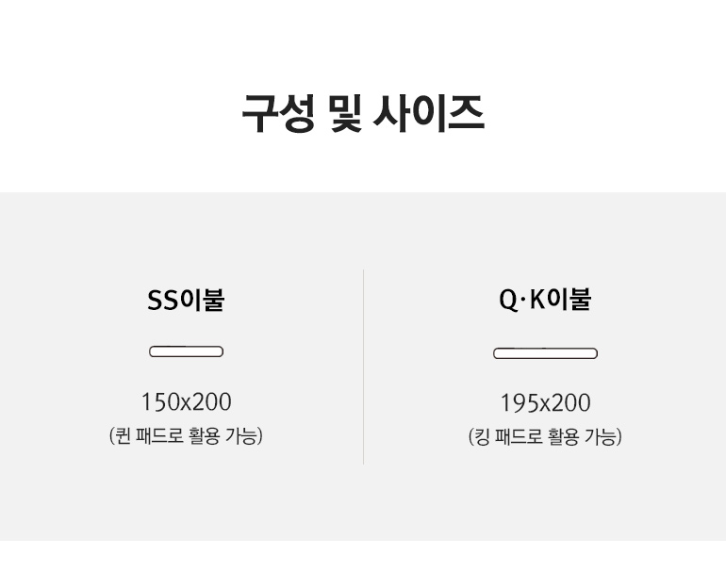Click the 150x200 size text

pos(186,402)
